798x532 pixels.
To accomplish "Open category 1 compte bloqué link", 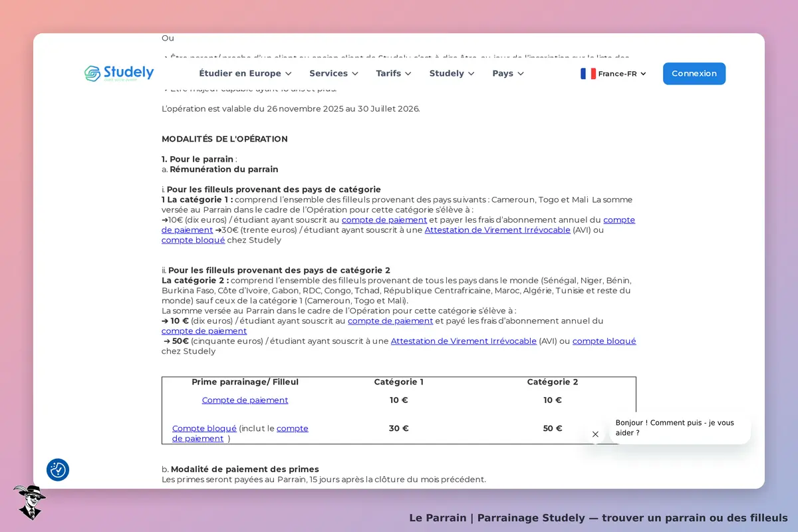I will point(193,240).
